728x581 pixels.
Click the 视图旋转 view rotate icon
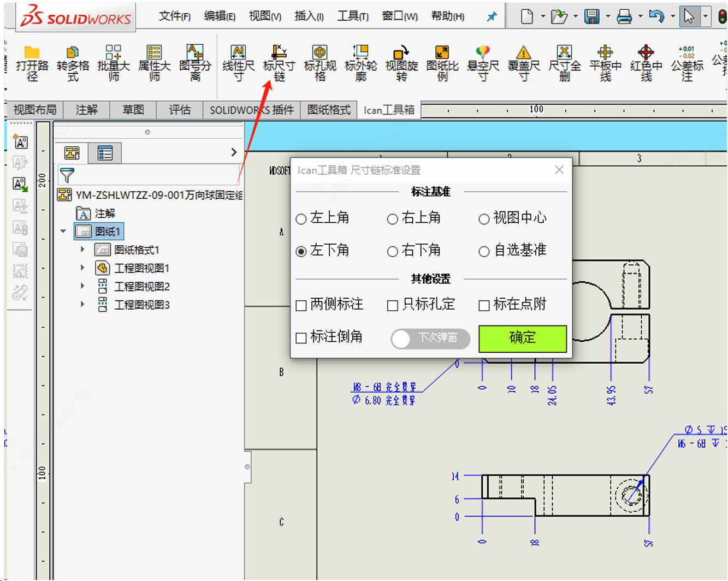(x=401, y=63)
